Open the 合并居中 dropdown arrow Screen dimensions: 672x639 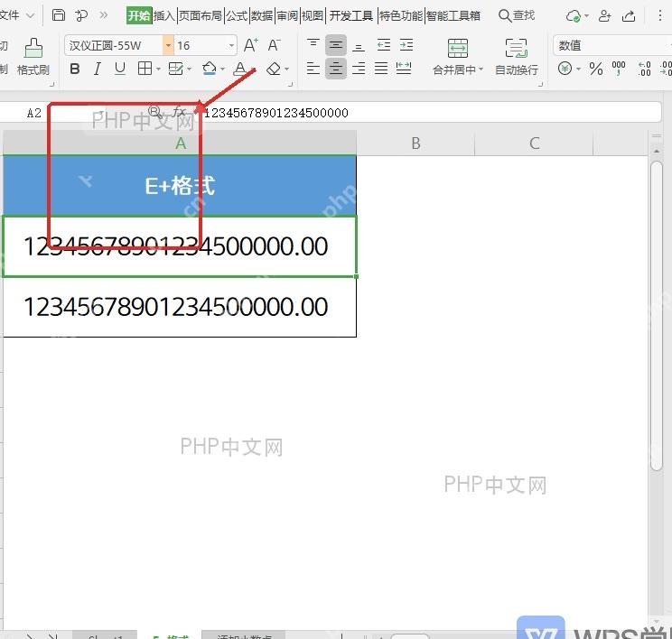tap(481, 69)
